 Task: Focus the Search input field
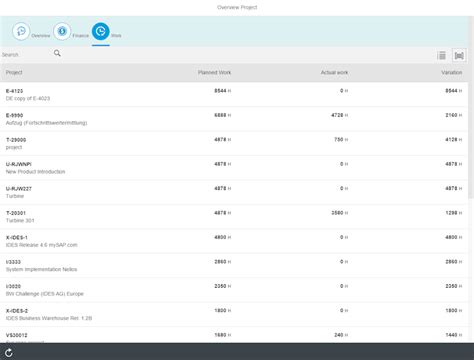click(x=27, y=54)
